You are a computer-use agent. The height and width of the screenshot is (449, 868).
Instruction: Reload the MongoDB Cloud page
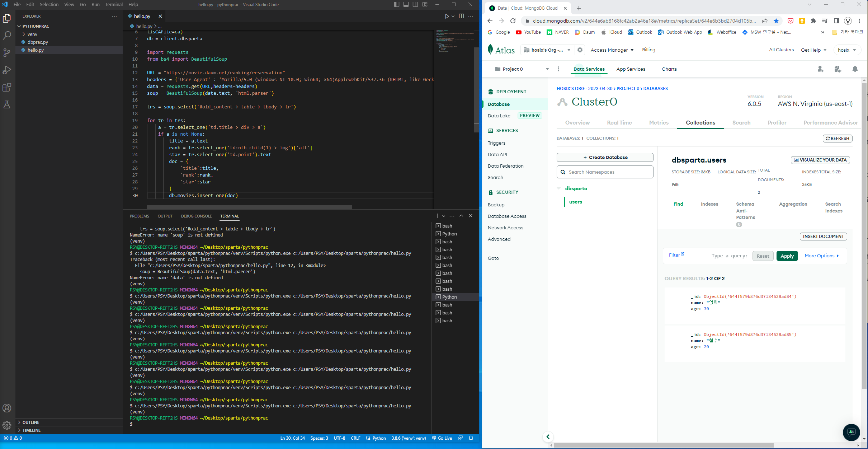coord(513,21)
